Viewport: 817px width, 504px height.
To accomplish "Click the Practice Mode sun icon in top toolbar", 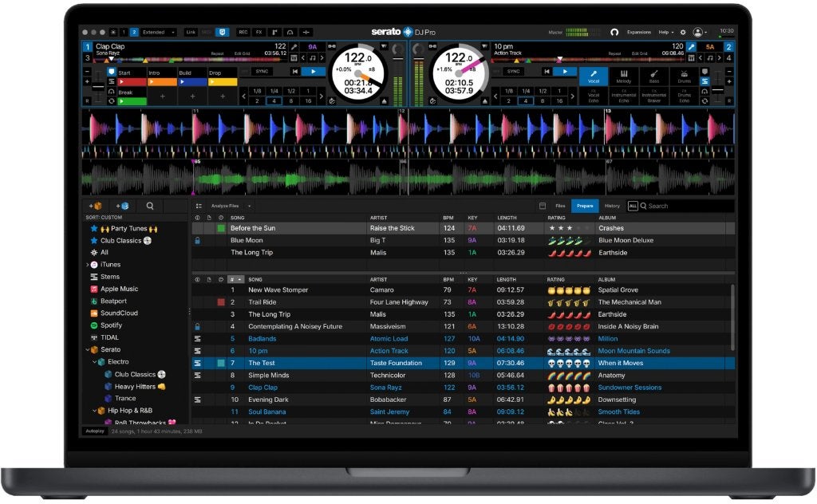I will [x=113, y=32].
